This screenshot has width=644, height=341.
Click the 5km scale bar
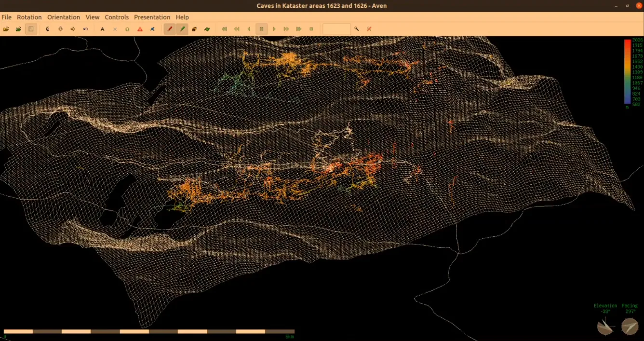[x=149, y=332]
